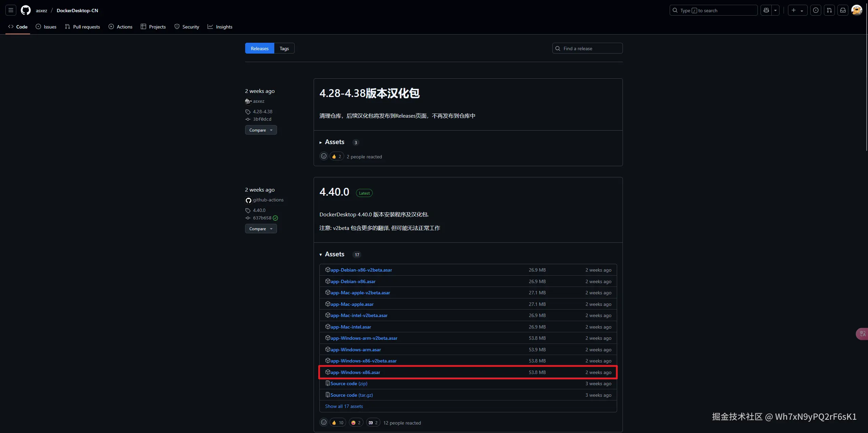Image resolution: width=868 pixels, height=433 pixels.
Task: Click the verified badge next to 637b658
Action: click(275, 218)
